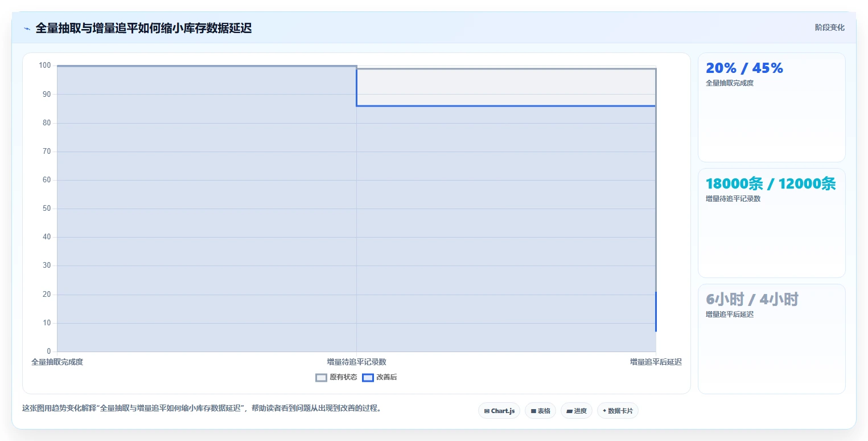This screenshot has width=868, height=441.
Task: Click the 90 y-axis tick label
Action: [47, 94]
